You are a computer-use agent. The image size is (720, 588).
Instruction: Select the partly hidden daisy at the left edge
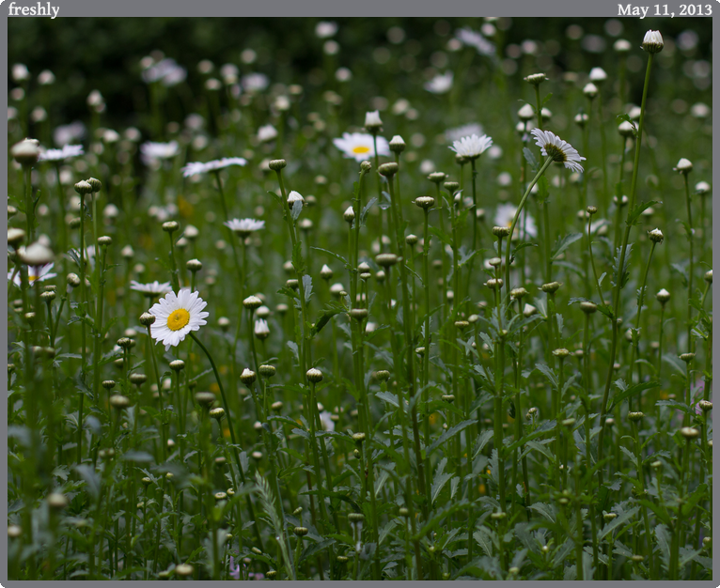coord(34,273)
